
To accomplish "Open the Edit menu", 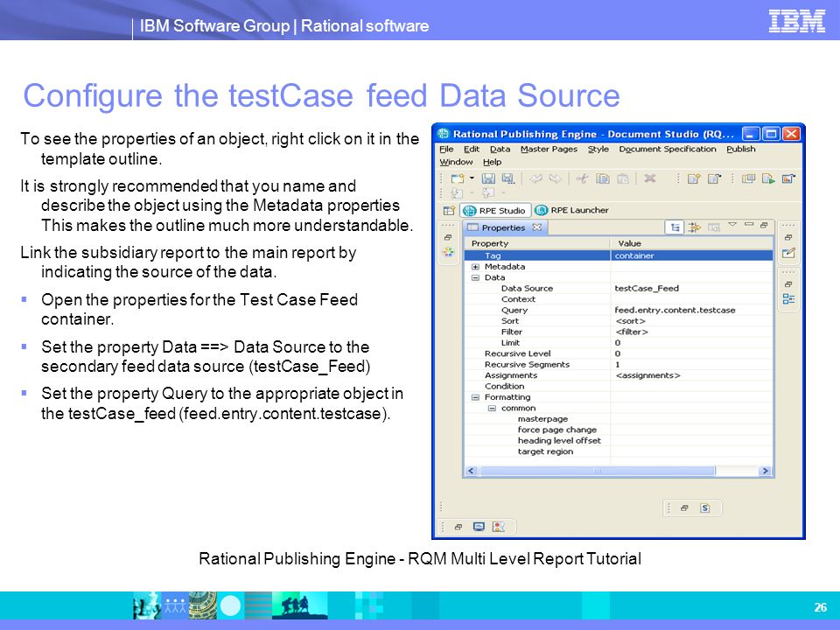I will tap(472, 149).
